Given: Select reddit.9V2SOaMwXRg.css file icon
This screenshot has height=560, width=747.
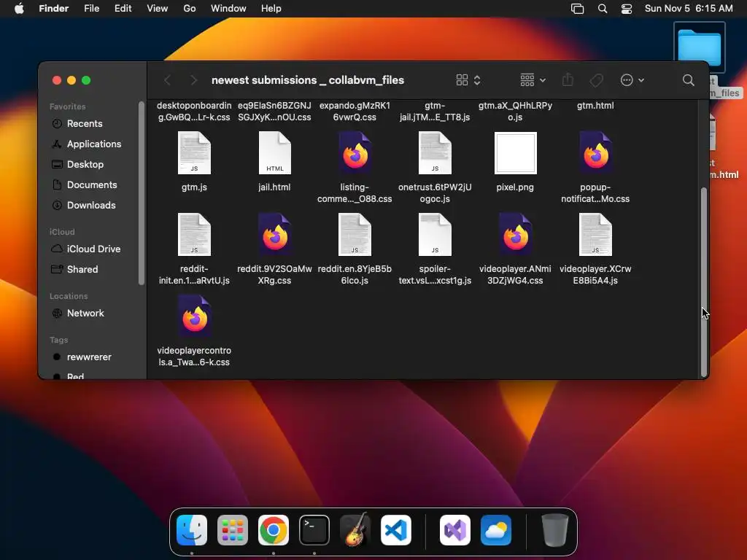Looking at the screenshot, I should coord(274,234).
